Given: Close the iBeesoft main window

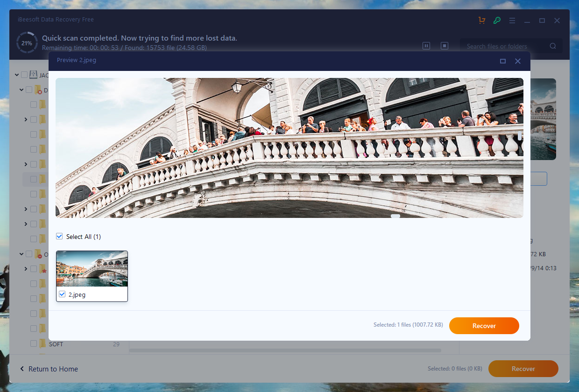Looking at the screenshot, I should click(x=557, y=21).
